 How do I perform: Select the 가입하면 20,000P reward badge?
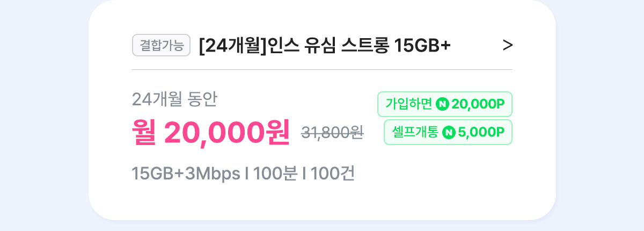click(445, 104)
